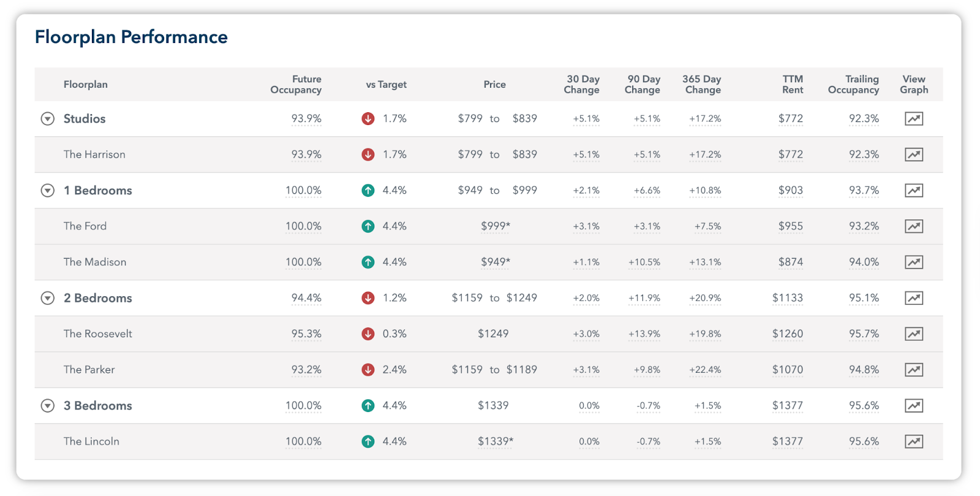Click the Future Occupancy column header

pyautogui.click(x=296, y=85)
